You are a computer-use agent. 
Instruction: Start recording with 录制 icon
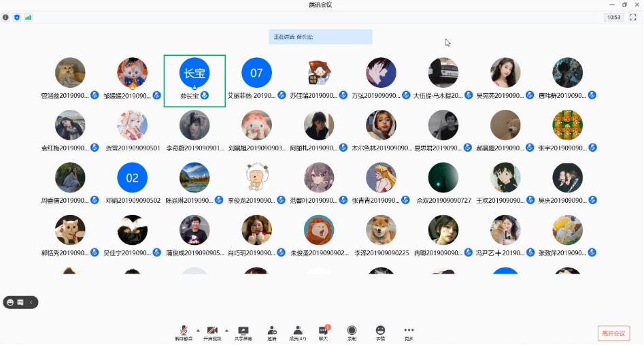352,331
